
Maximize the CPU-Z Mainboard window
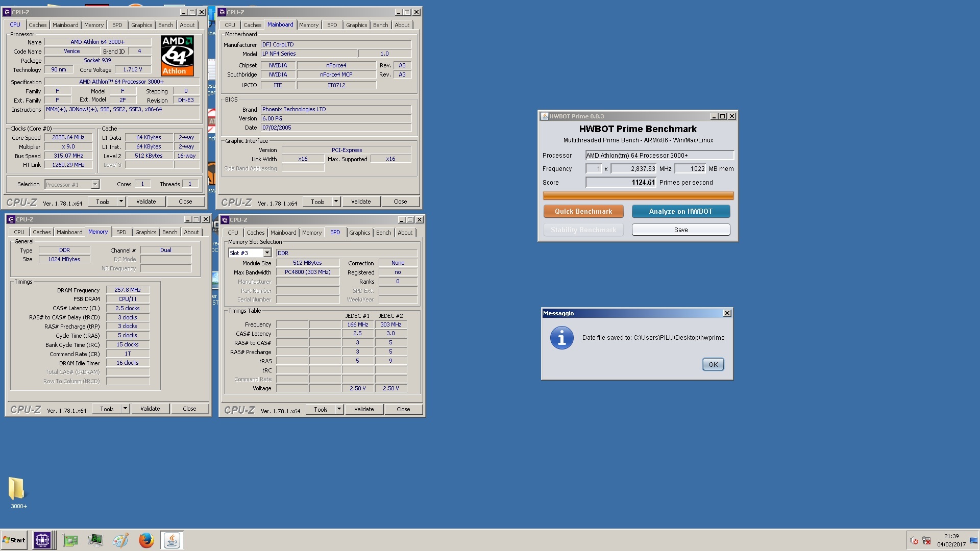(x=407, y=12)
